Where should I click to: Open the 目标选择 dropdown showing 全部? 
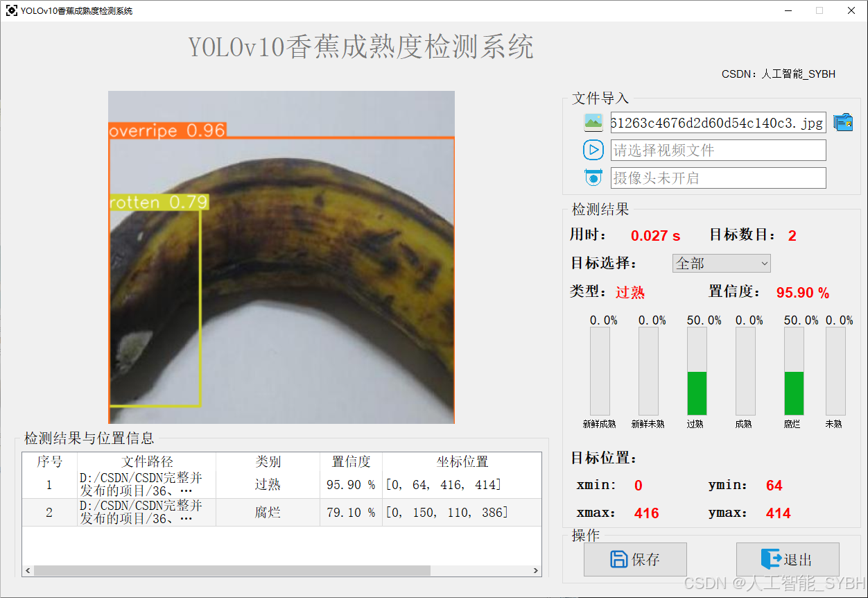(722, 264)
